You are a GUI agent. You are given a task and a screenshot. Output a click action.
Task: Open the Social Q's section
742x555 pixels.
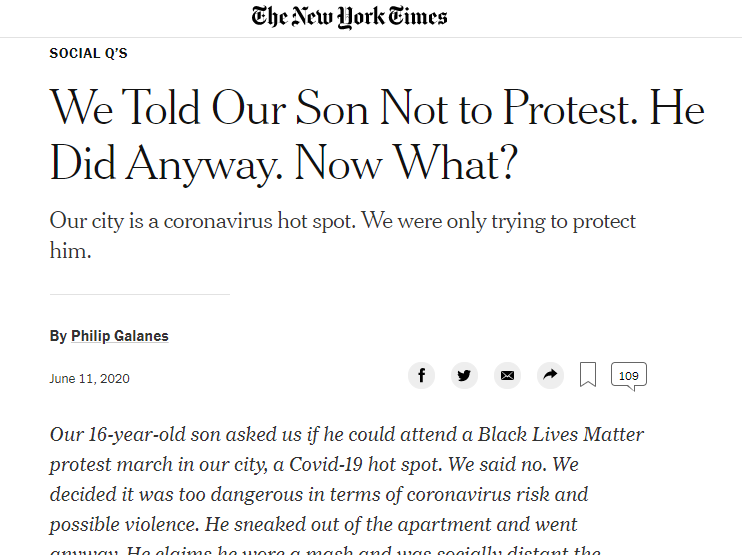click(x=88, y=54)
